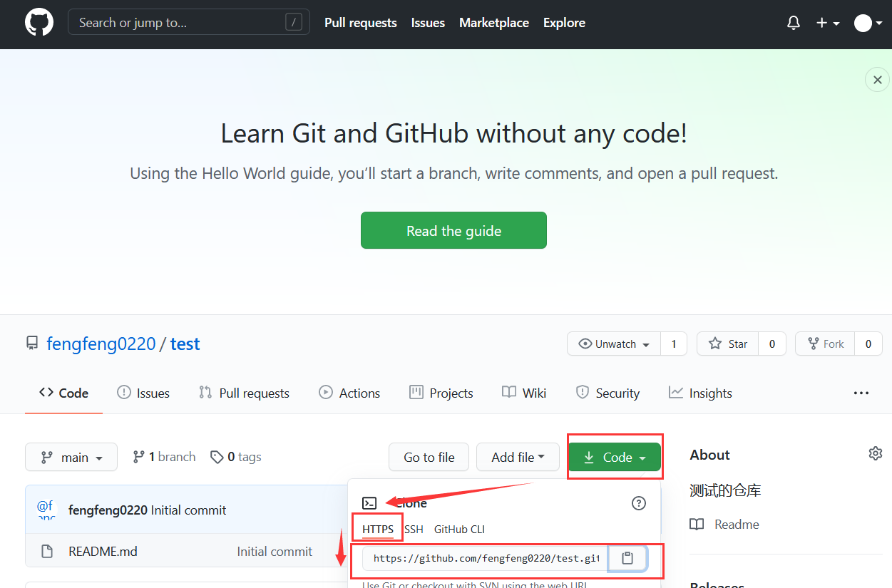Viewport: 892px width, 588px height.
Task: Open the Initial commit message link
Action: (189, 510)
